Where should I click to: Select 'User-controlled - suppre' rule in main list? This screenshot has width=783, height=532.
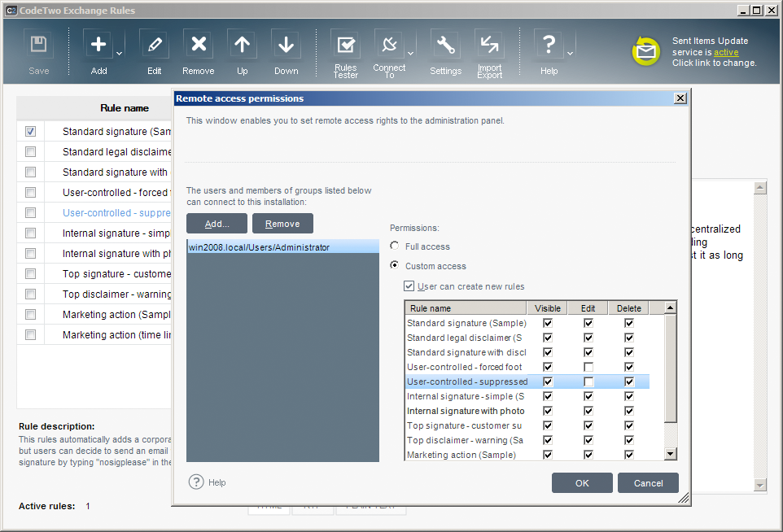[116, 212]
